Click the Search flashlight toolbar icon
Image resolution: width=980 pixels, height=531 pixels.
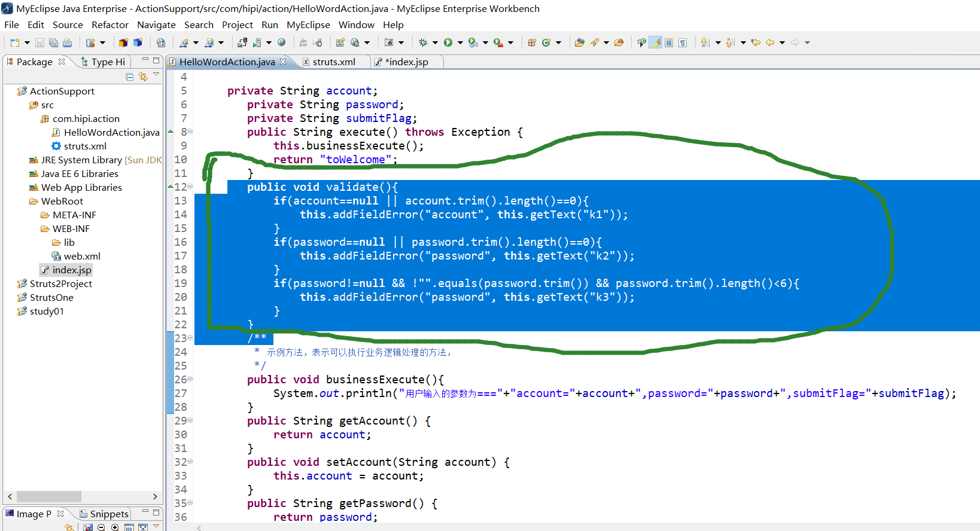tap(594, 42)
